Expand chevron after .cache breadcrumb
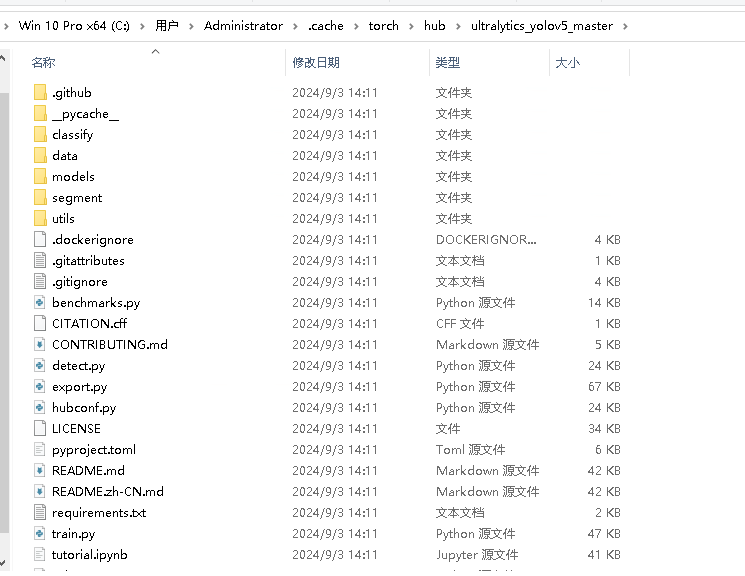 (x=356, y=26)
